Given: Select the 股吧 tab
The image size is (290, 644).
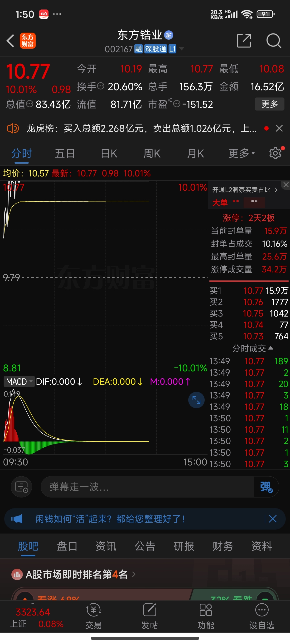Looking at the screenshot, I should (x=28, y=546).
